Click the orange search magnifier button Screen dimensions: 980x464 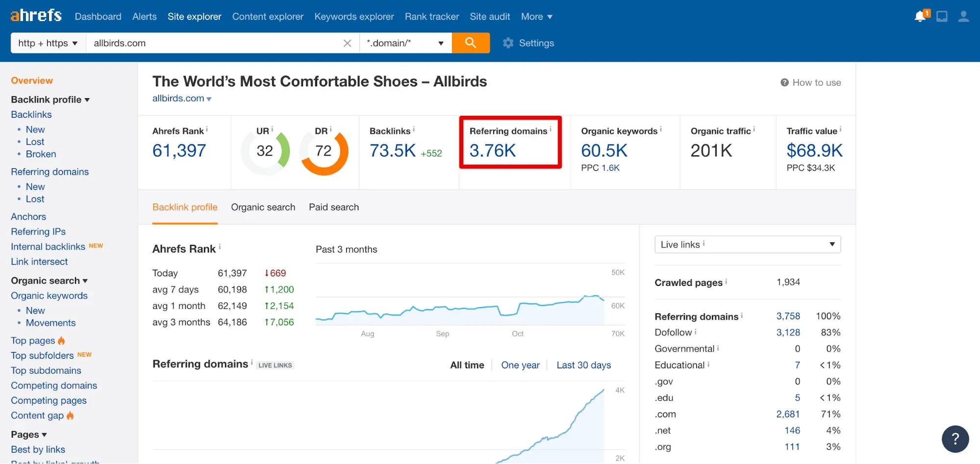(x=470, y=43)
